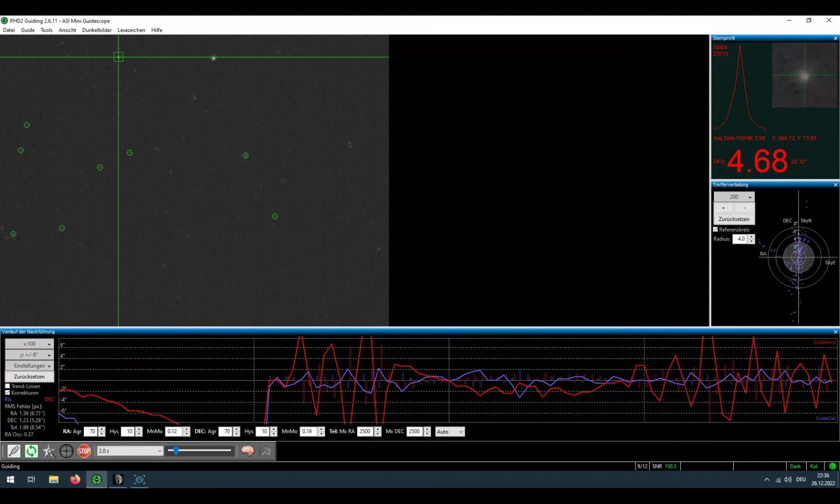Increase RA Agr with the up arrow
Image resolution: width=840 pixels, height=504 pixels.
point(102,429)
